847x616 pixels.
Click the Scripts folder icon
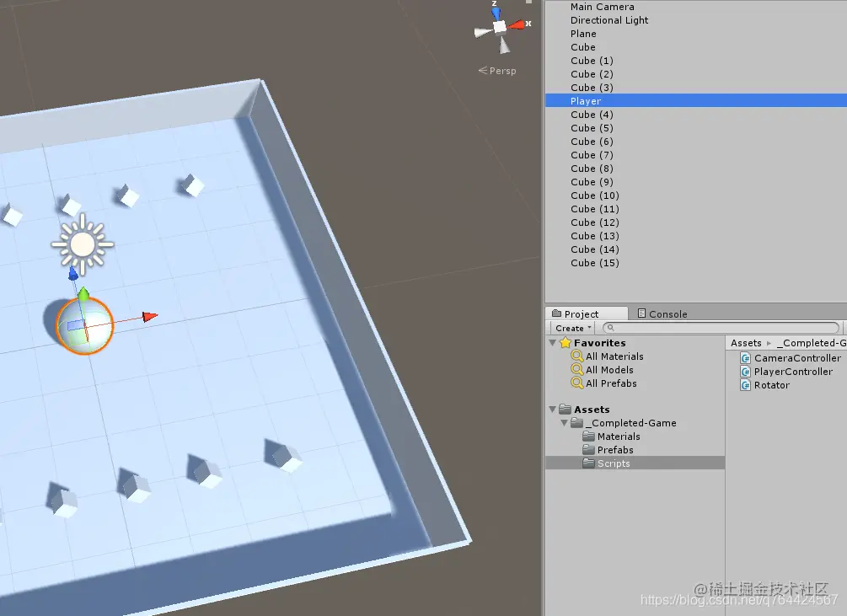tap(588, 463)
